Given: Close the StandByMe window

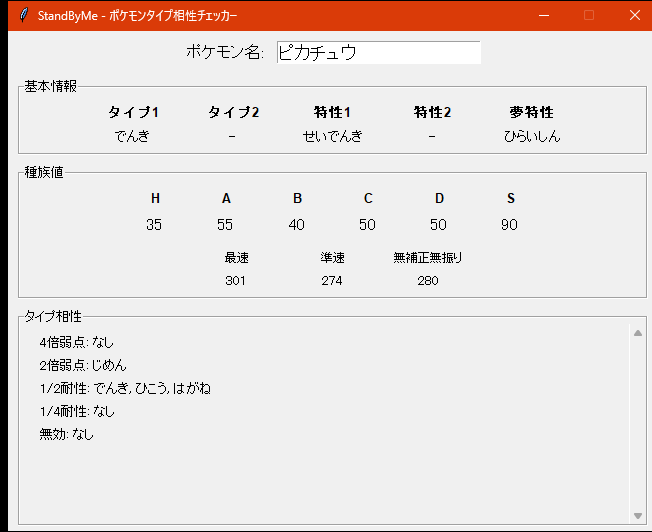Looking at the screenshot, I should pyautogui.click(x=635, y=15).
